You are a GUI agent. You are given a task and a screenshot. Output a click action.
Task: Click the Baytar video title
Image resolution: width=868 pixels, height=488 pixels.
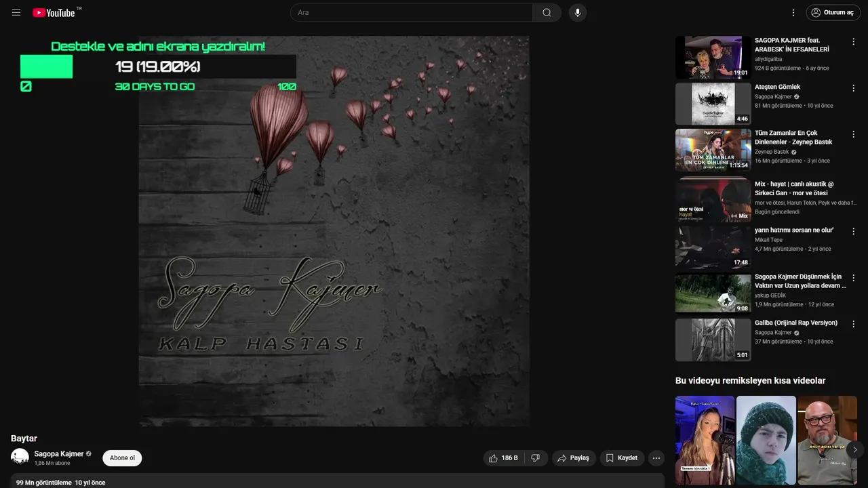(24, 439)
